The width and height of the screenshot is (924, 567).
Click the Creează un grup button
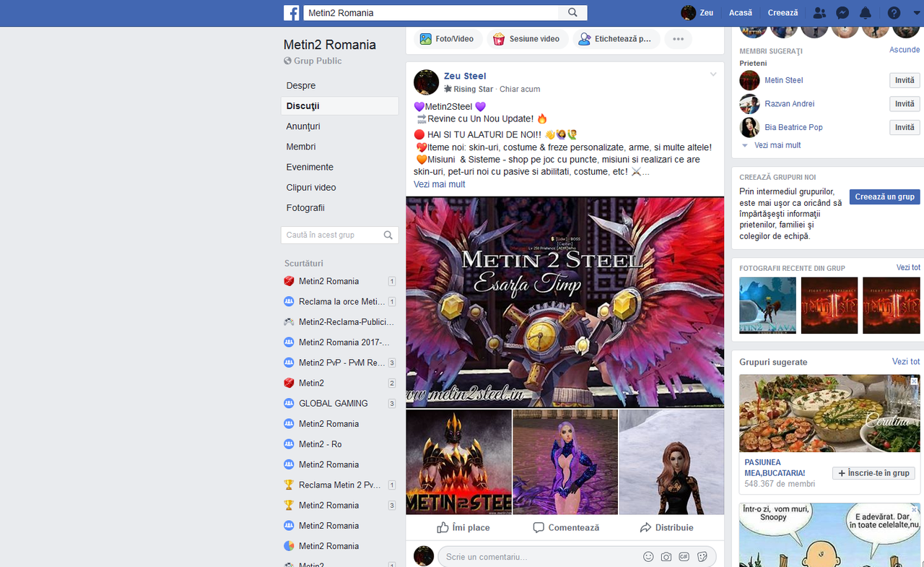click(884, 196)
